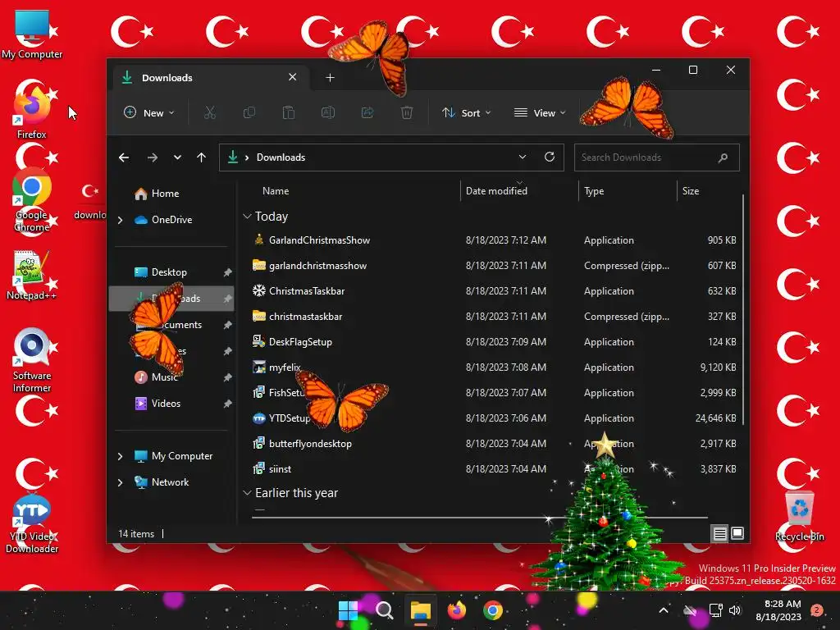Select the siinst file

[494, 468]
